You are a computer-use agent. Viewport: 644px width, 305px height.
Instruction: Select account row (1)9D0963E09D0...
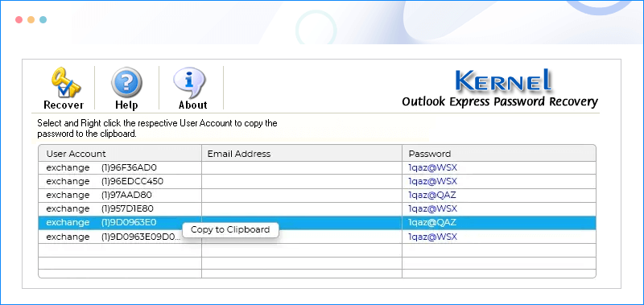317,237
